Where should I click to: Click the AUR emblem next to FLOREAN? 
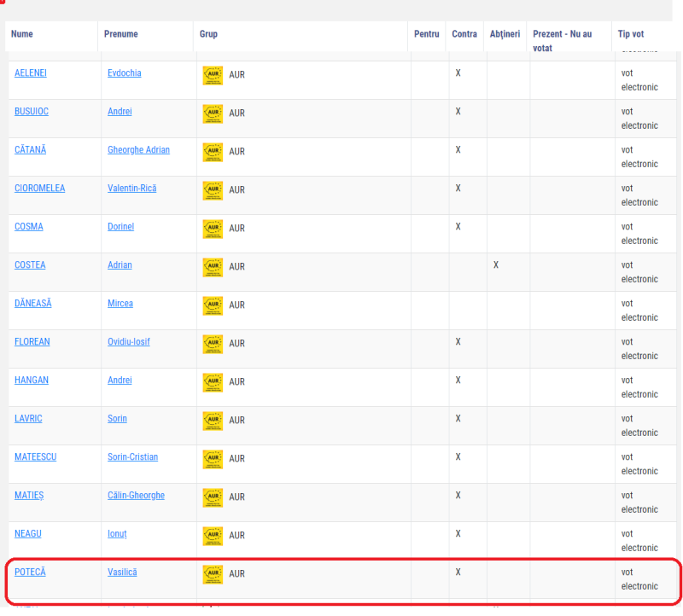[213, 344]
